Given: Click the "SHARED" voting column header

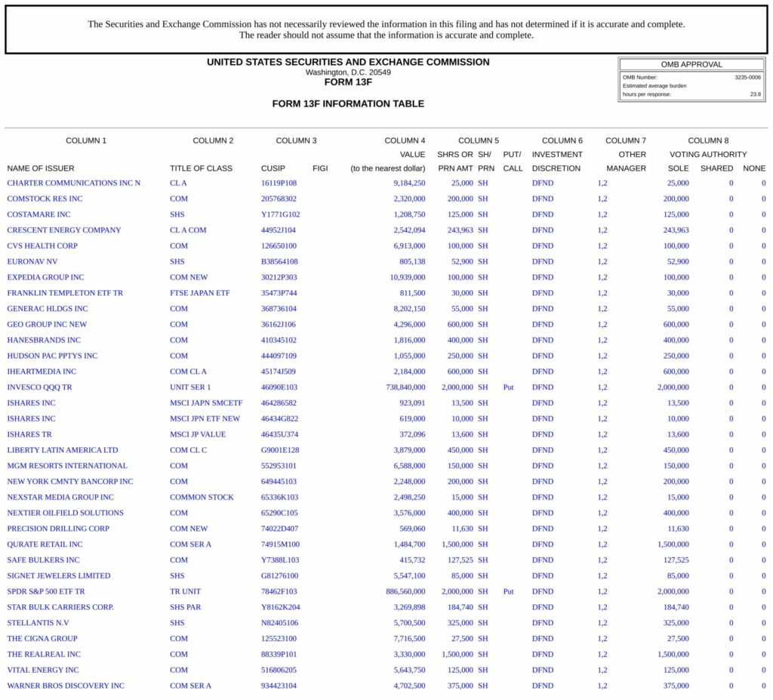Looking at the screenshot, I should point(716,168).
